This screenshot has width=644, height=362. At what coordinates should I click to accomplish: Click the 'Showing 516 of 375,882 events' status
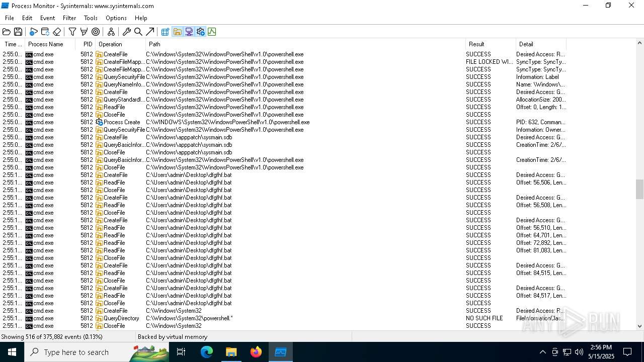(52, 337)
